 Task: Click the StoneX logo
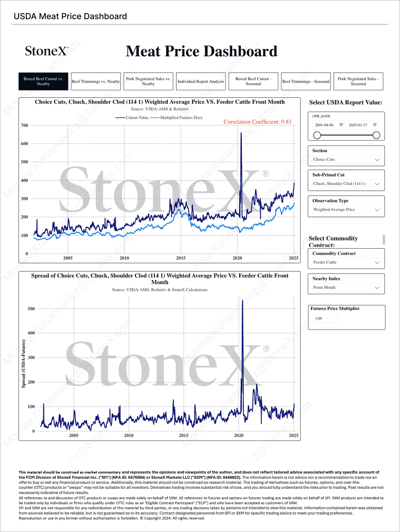point(47,51)
